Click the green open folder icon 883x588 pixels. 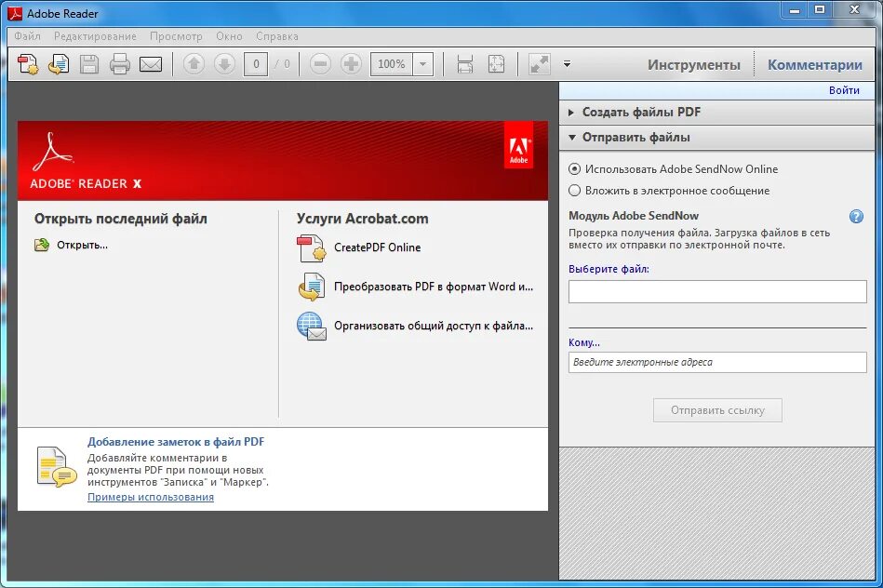coord(42,245)
